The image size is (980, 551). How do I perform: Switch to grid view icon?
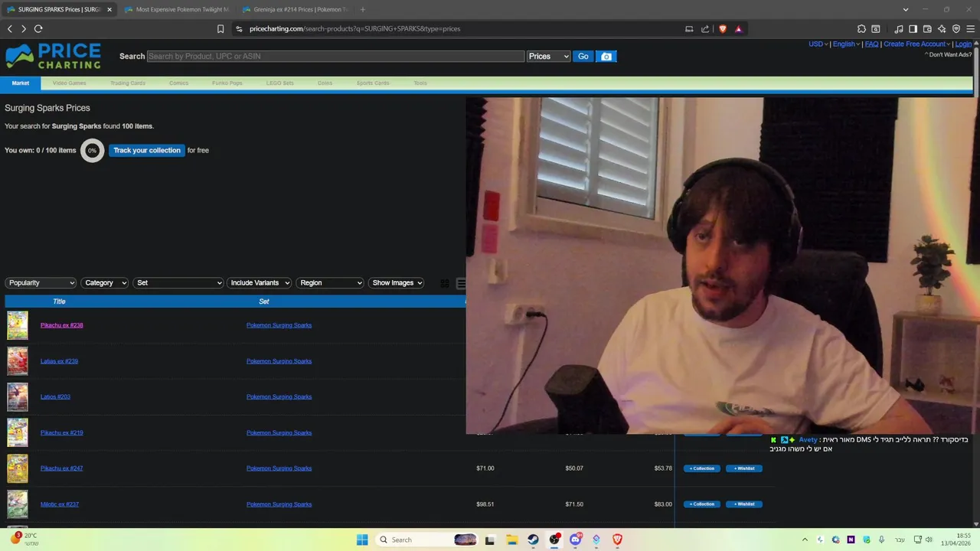pyautogui.click(x=445, y=283)
